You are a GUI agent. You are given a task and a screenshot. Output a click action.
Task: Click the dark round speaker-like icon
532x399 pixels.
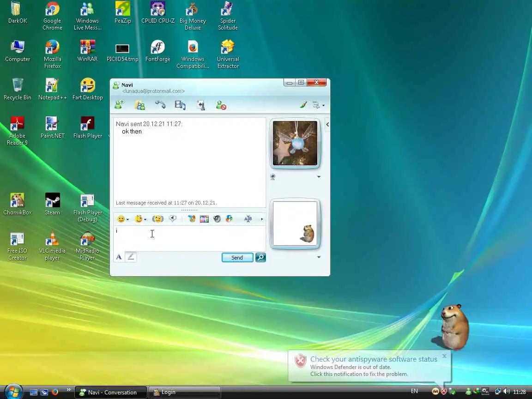pyautogui.click(x=217, y=219)
